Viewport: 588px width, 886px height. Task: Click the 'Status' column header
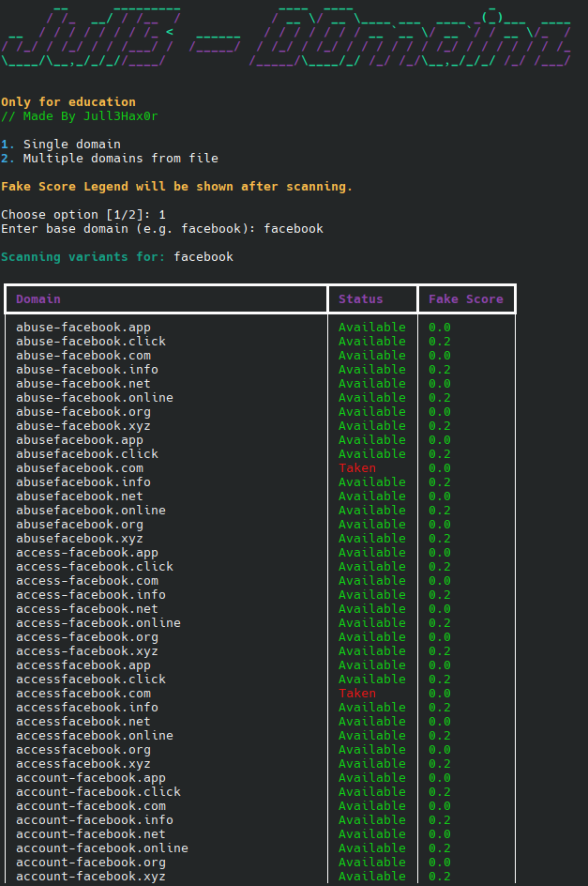click(361, 299)
